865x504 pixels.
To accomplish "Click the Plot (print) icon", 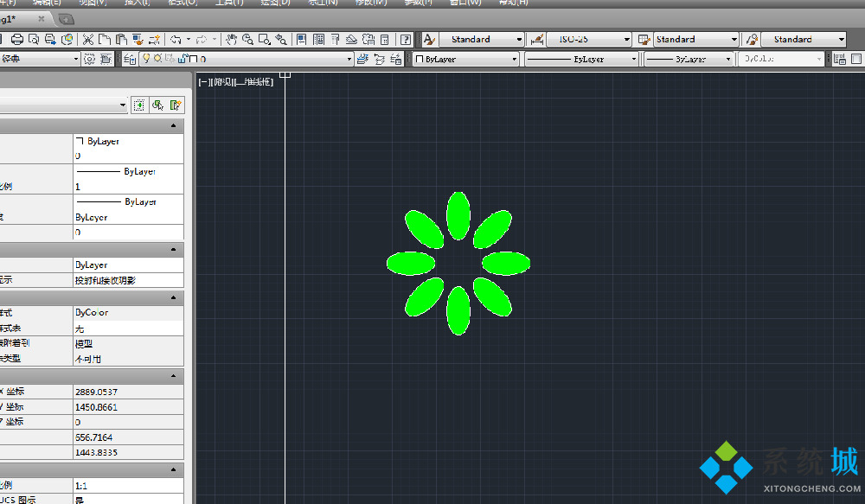I will [x=17, y=39].
